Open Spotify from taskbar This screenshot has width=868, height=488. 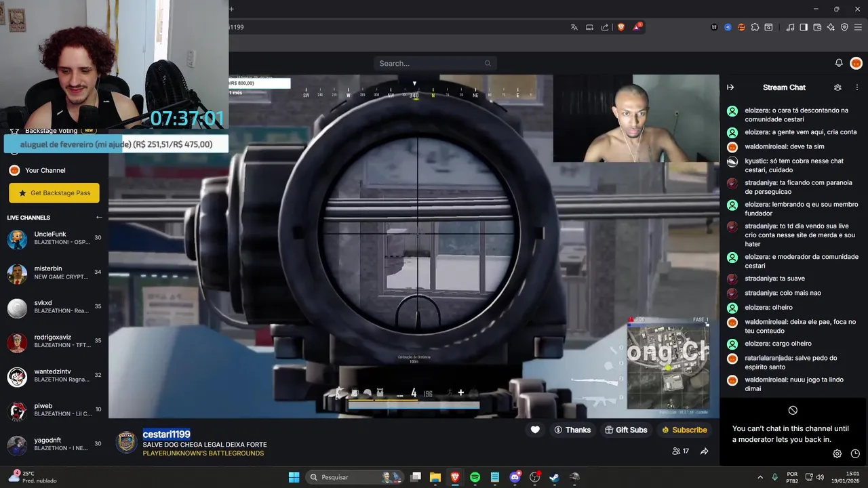coord(475,477)
